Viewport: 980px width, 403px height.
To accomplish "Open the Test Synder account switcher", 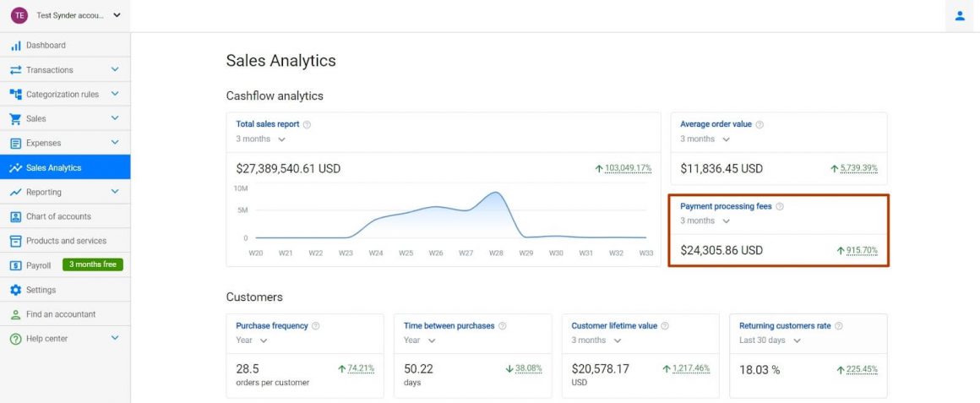I will [x=66, y=15].
